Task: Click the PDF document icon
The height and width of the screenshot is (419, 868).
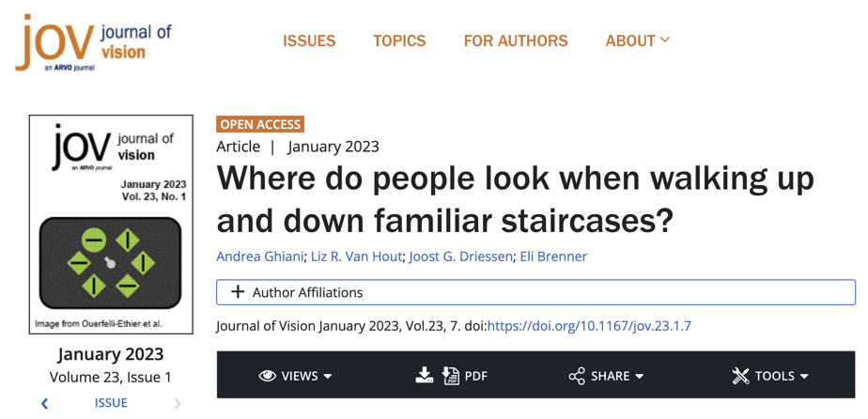Action: [451, 376]
